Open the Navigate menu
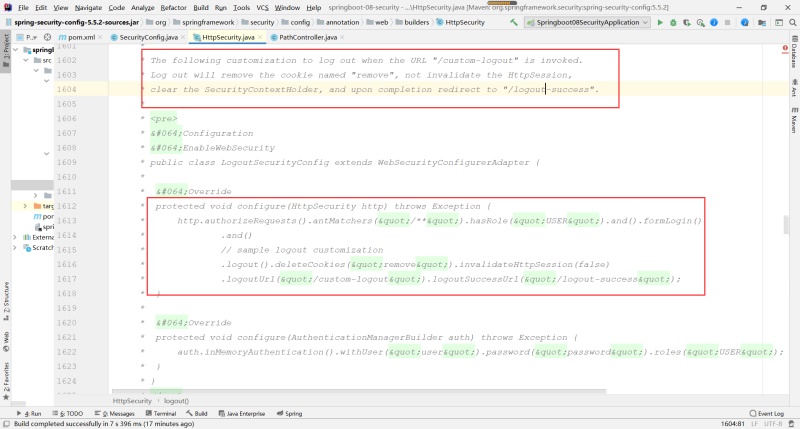The image size is (800, 429). tap(88, 8)
